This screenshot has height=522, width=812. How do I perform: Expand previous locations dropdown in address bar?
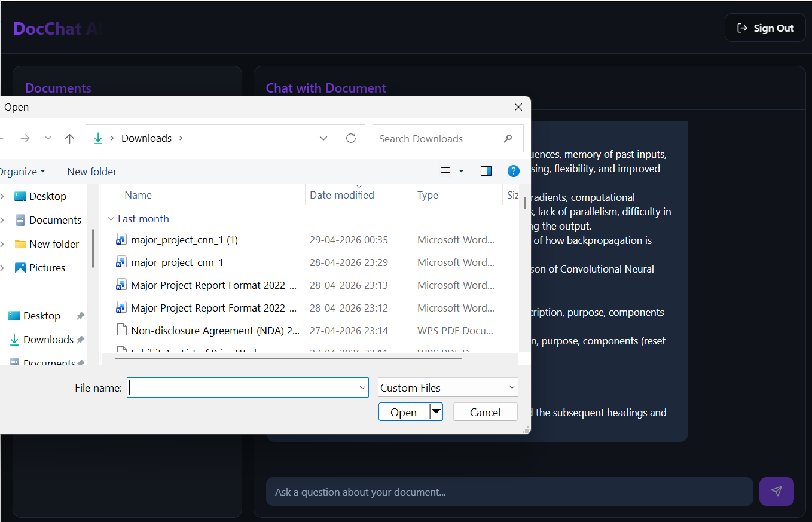tap(323, 138)
